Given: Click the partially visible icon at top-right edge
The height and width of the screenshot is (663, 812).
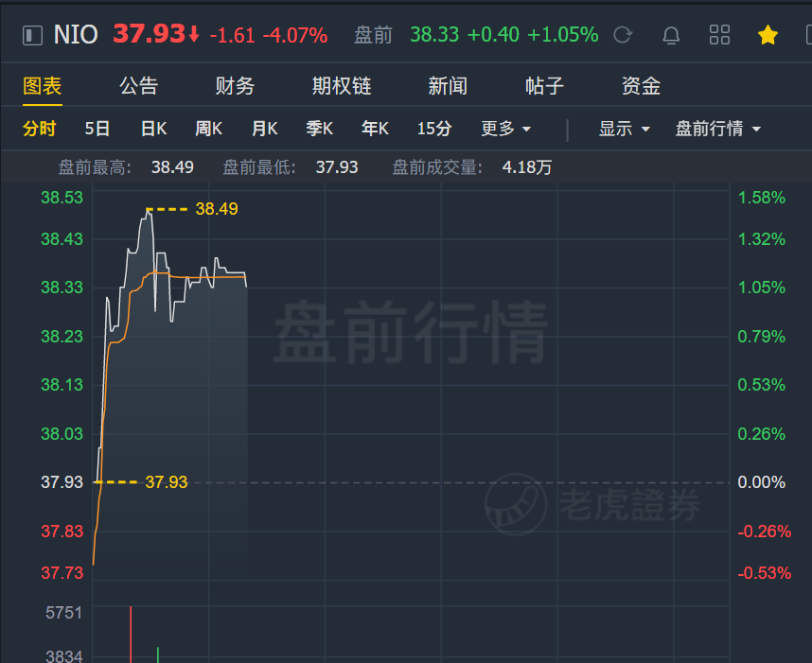Looking at the screenshot, I should tap(809, 35).
